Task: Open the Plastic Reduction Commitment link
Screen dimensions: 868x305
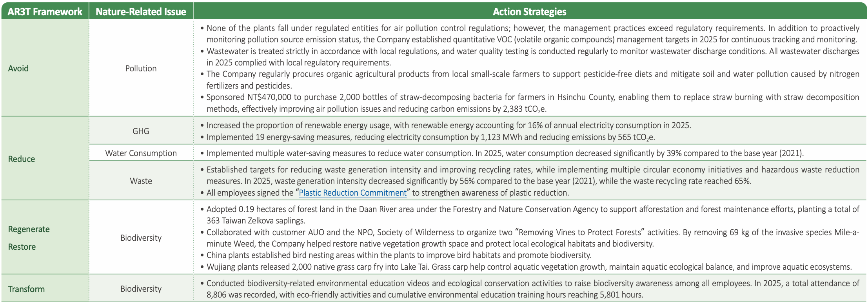Action: (352, 193)
